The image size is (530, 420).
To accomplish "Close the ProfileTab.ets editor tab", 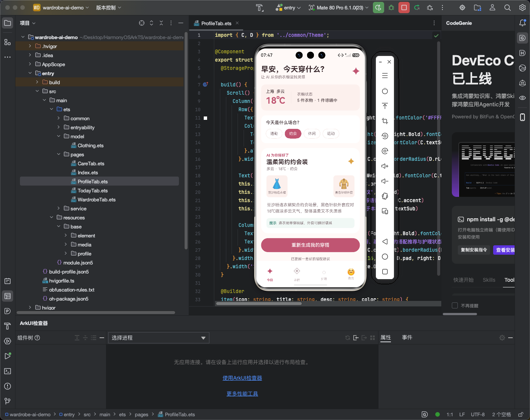I will pyautogui.click(x=237, y=23).
